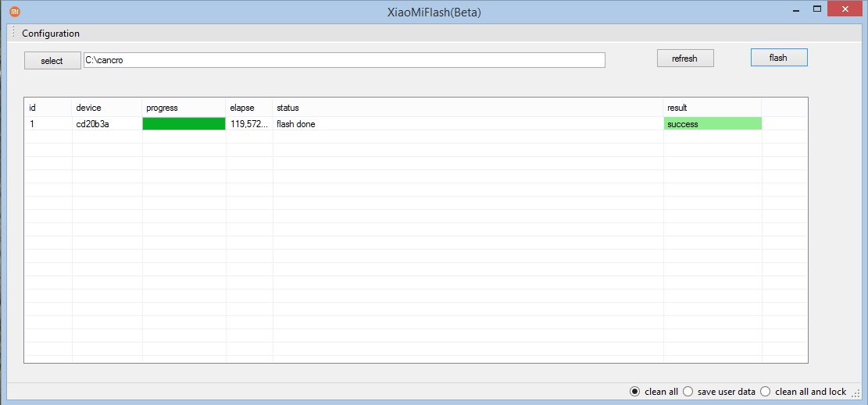The width and height of the screenshot is (868, 405).
Task: Select the 'clean all' radio option
Action: tap(635, 392)
